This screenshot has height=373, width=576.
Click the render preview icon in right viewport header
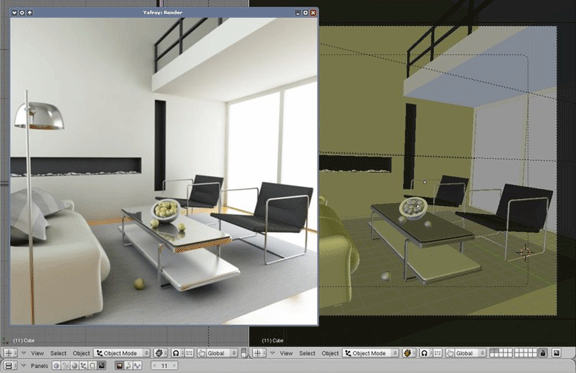click(557, 353)
